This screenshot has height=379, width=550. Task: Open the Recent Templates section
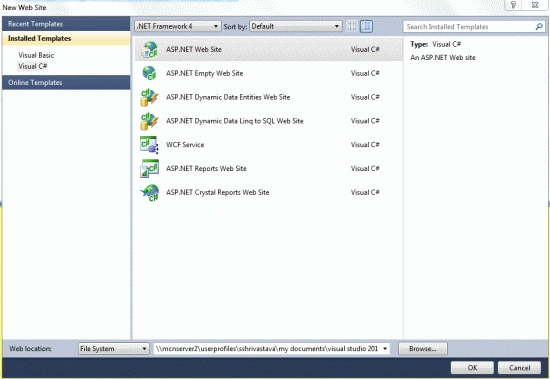point(66,24)
